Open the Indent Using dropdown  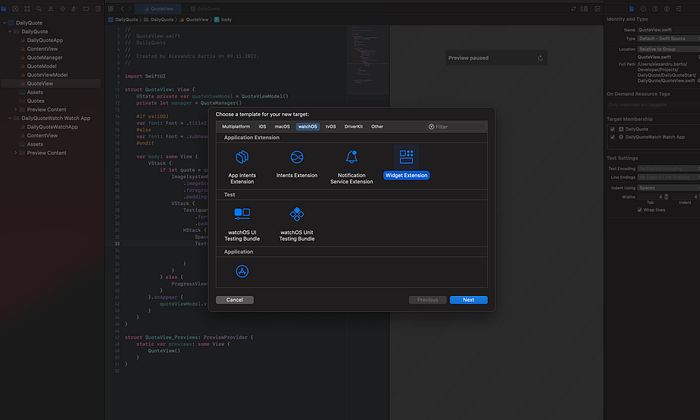coord(668,188)
